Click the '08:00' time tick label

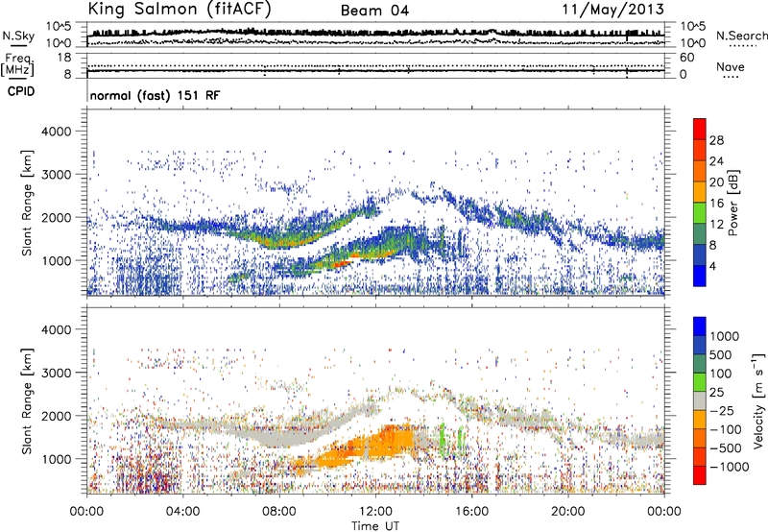tap(279, 512)
